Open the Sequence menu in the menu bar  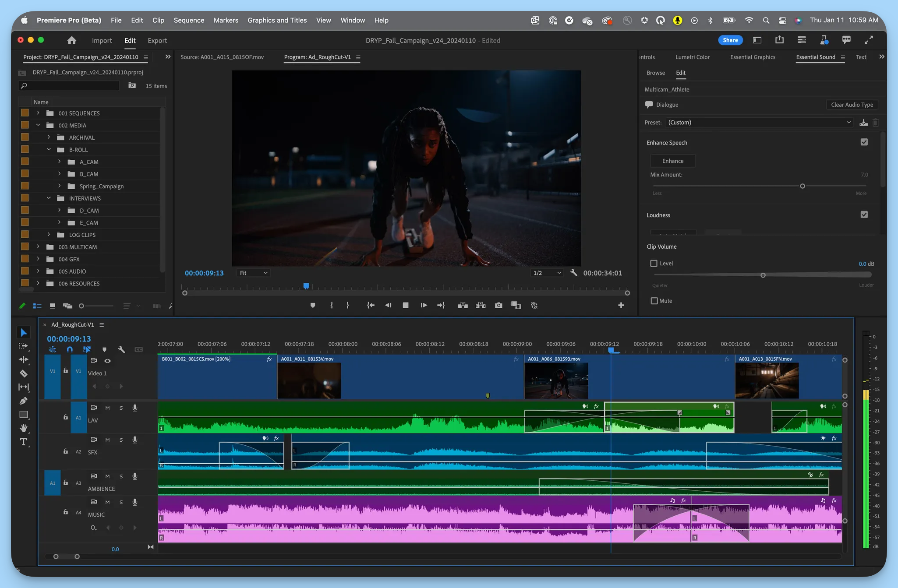pyautogui.click(x=189, y=20)
